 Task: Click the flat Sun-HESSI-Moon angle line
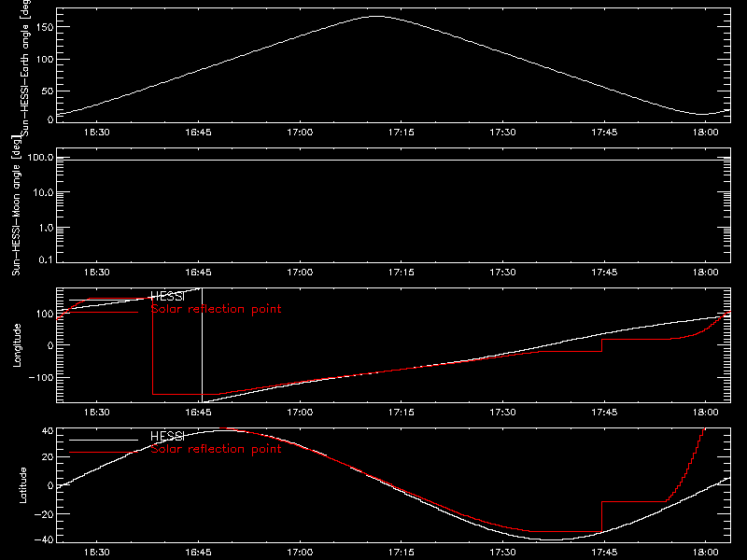[393, 160]
